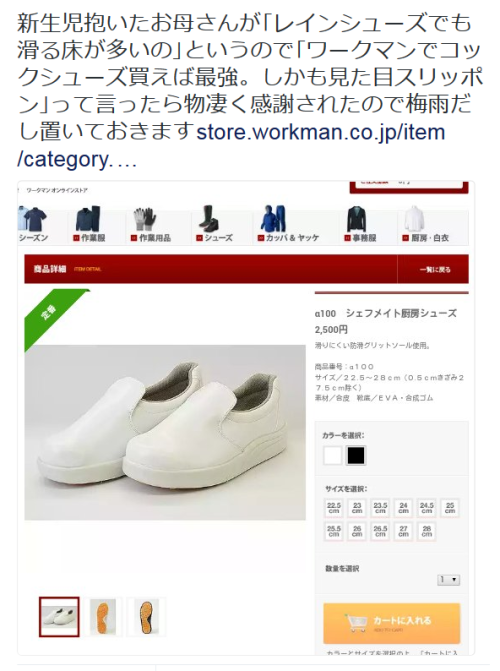Choose the black color swatch
Viewport: 500px width, 671px height.
pos(356,455)
